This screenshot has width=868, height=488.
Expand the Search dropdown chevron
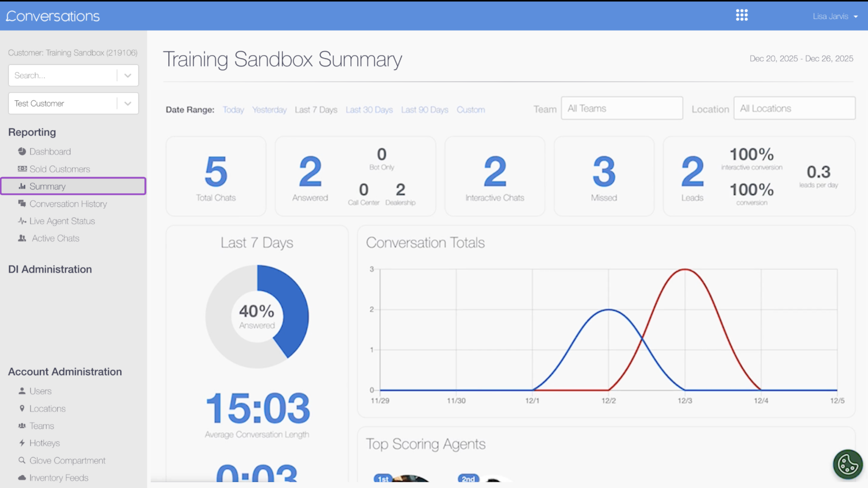pyautogui.click(x=128, y=75)
